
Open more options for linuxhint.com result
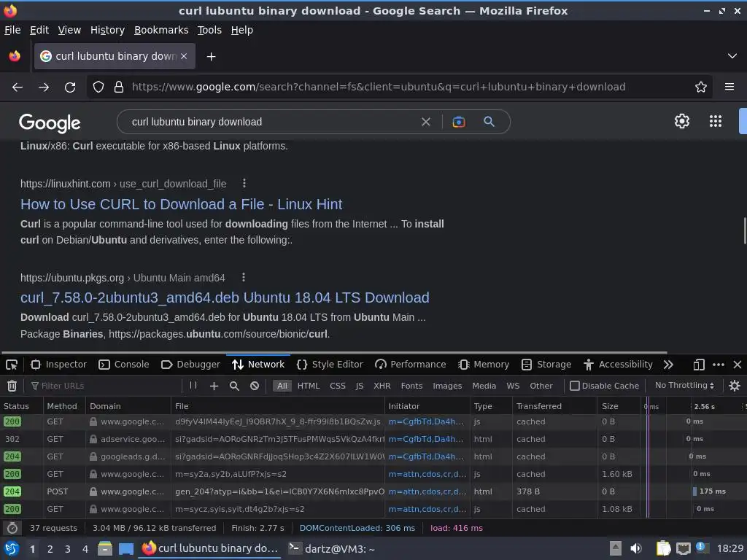point(244,183)
